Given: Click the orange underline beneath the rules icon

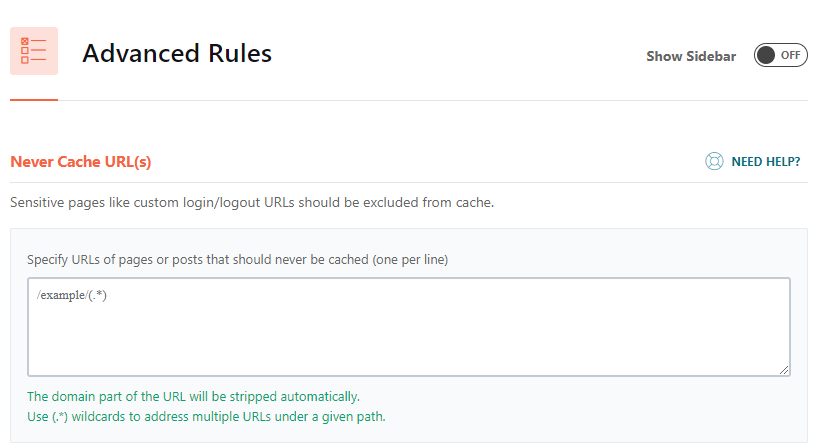Looking at the screenshot, I should tap(33, 100).
